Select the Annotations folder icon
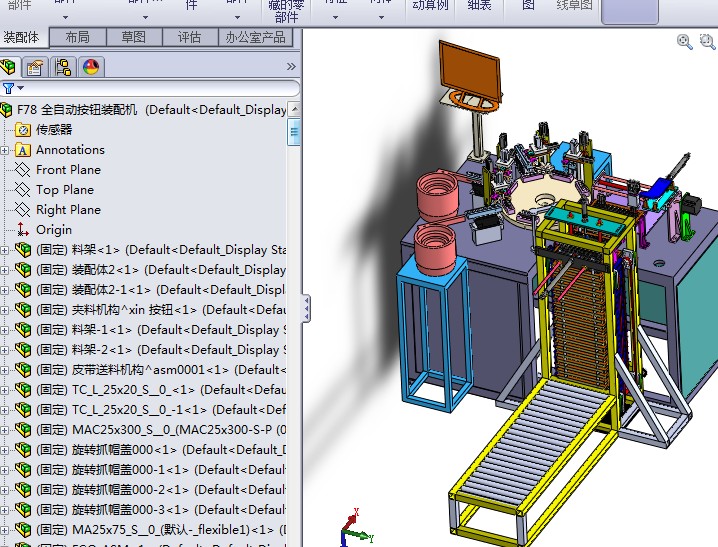The width and height of the screenshot is (718, 547). (x=23, y=150)
